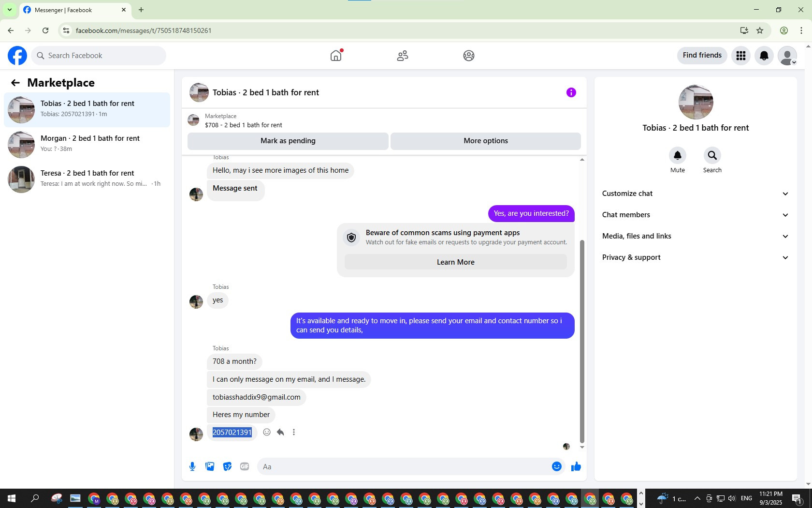Viewport: 812px width, 508px height.
Task: Click the "Heres my number" message
Action: [241, 415]
